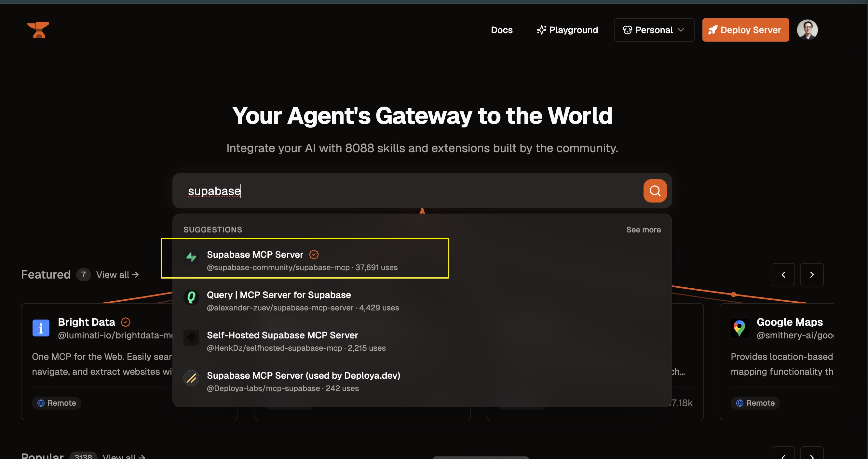The height and width of the screenshot is (459, 868).
Task: Click View all next to Featured
Action: click(x=117, y=275)
